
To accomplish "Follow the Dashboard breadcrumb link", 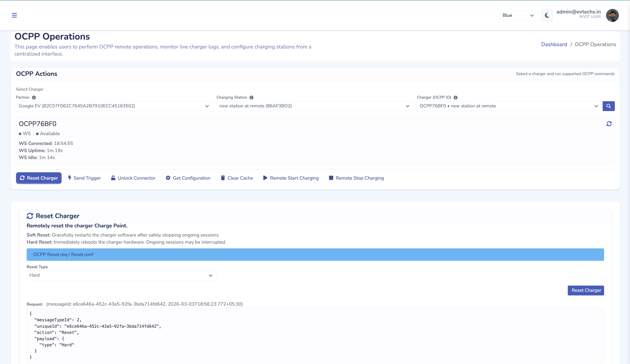I will (554, 44).
